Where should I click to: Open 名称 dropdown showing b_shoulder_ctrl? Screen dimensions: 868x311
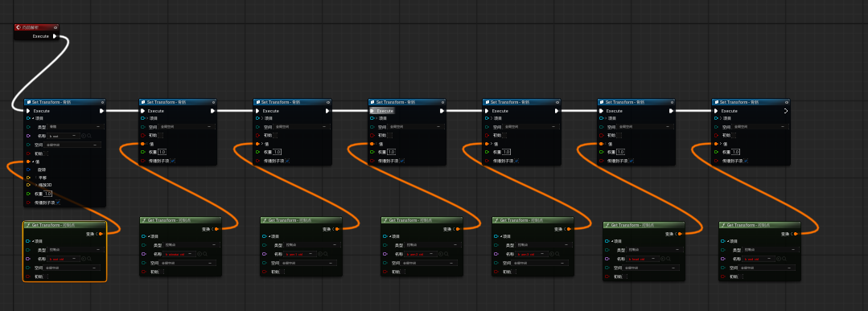pos(180,254)
